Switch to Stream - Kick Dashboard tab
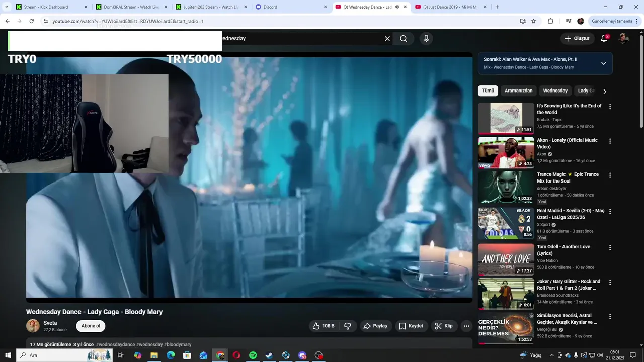This screenshot has width=644, height=362. (x=51, y=7)
